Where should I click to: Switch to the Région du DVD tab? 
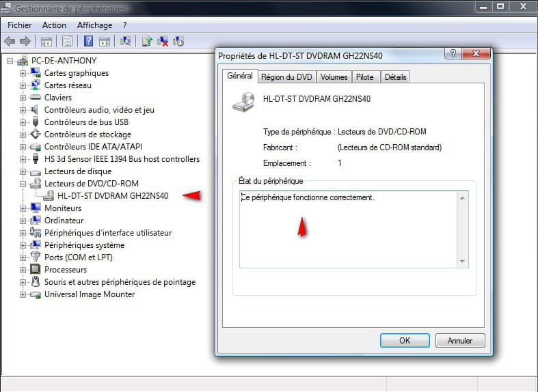point(286,77)
